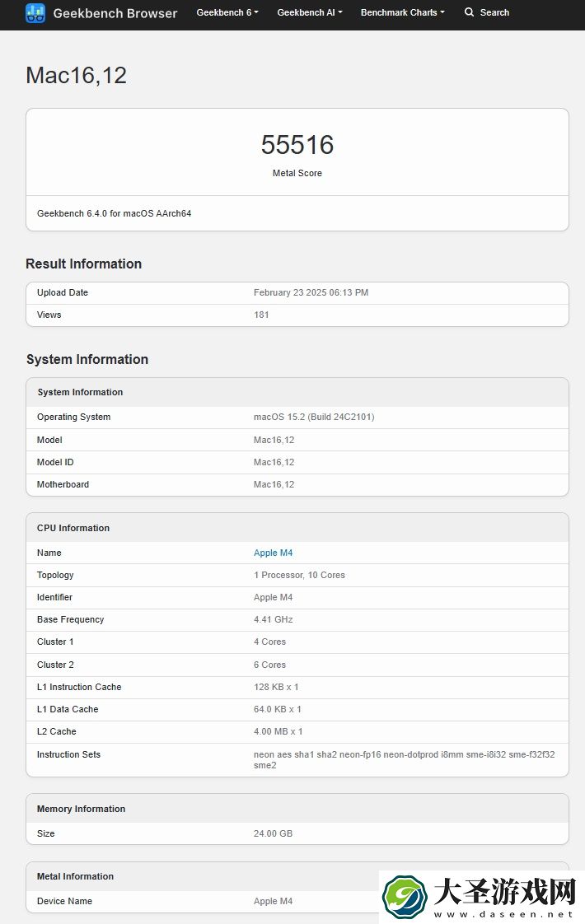585x924 pixels.
Task: Select the 55516 Metal score number
Action: [x=297, y=145]
